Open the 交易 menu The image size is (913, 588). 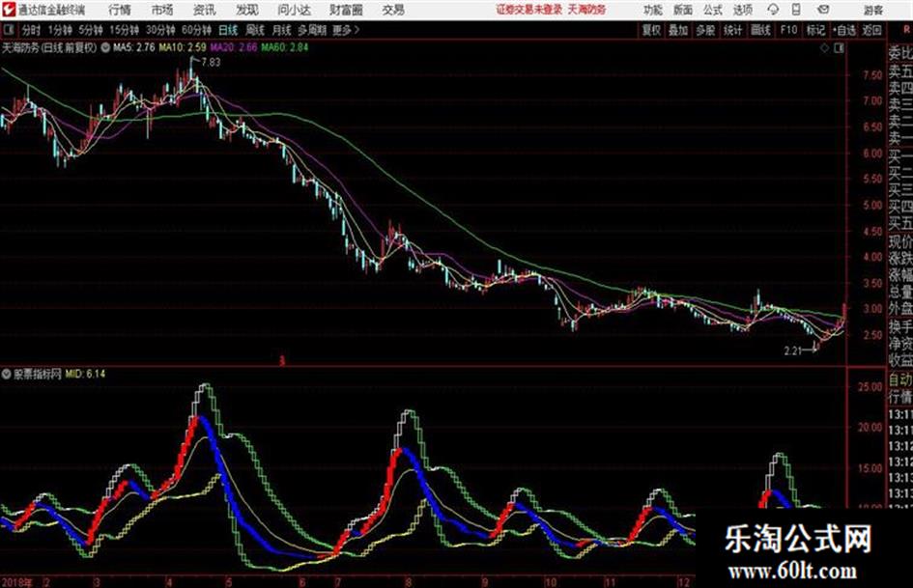[393, 10]
